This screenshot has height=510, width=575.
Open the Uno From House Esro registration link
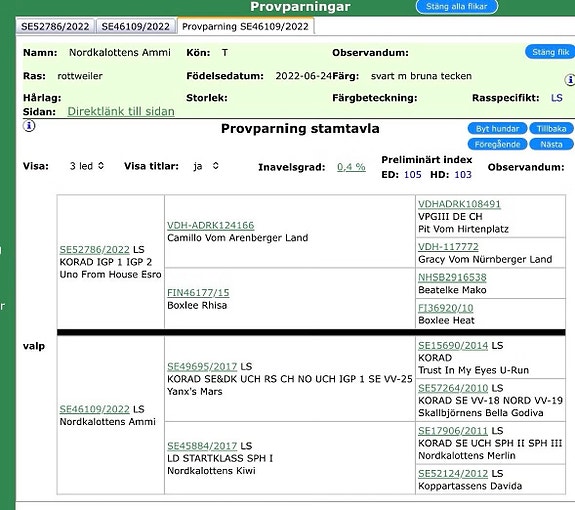pos(95,250)
